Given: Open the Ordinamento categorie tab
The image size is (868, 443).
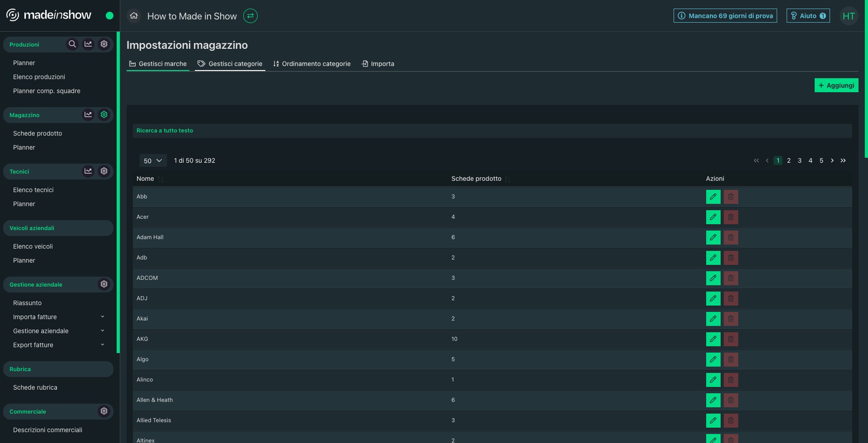Looking at the screenshot, I should click(x=312, y=64).
